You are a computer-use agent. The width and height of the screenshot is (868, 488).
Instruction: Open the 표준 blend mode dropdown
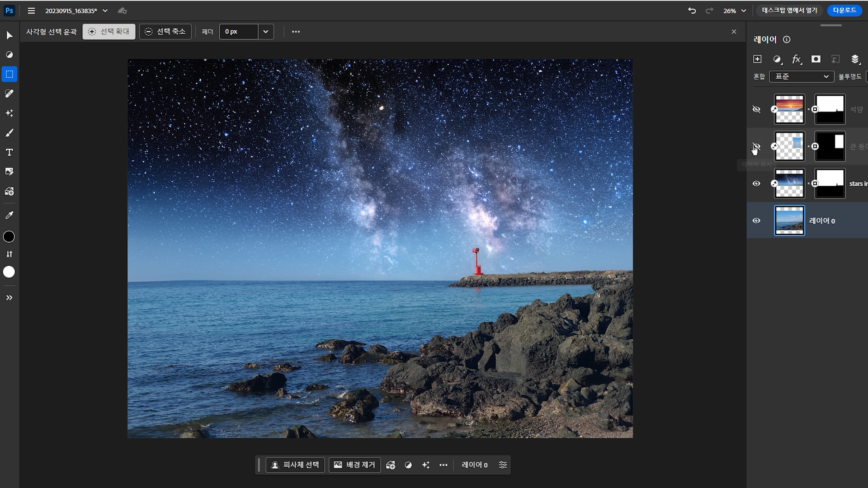tap(801, 76)
